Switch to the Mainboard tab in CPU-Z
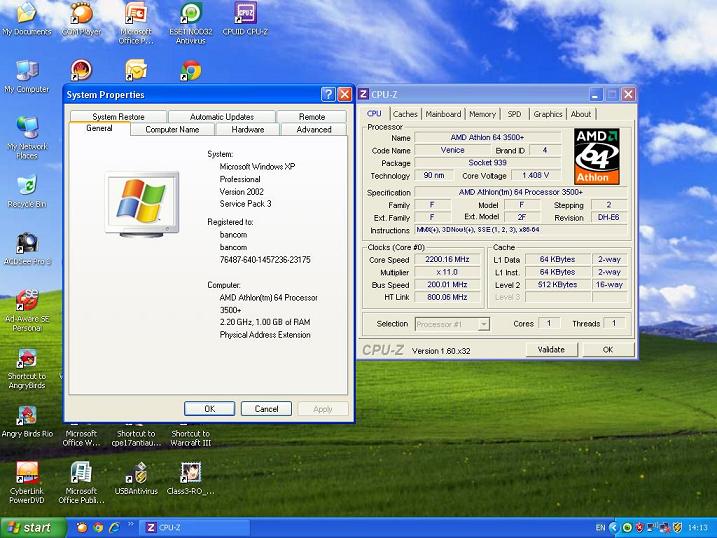Viewport: 717px width, 538px height. (x=443, y=114)
